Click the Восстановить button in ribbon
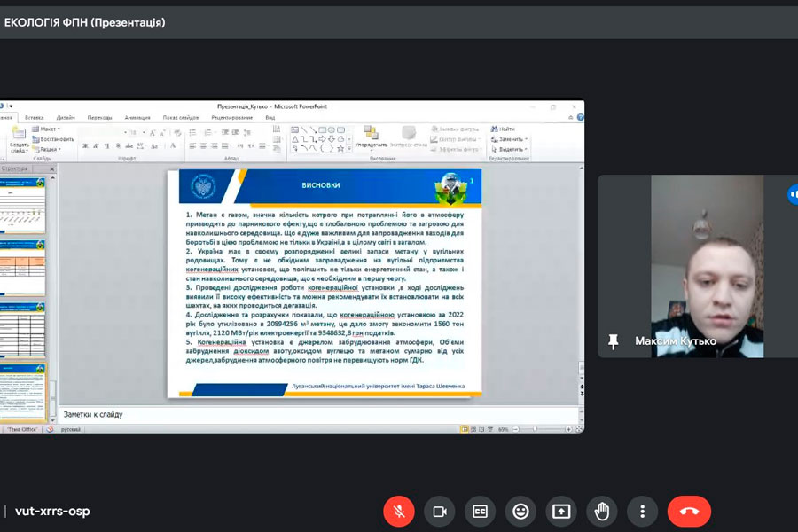 point(55,139)
